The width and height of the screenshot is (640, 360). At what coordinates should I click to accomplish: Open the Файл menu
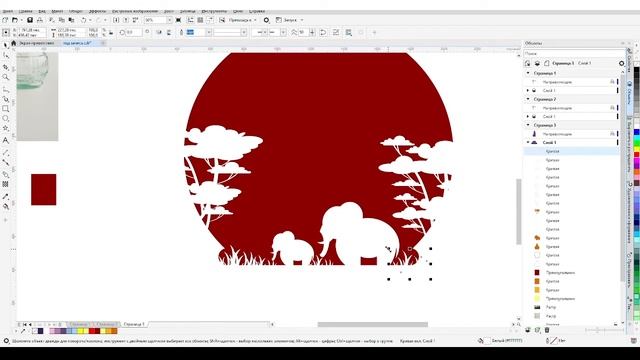7,11
